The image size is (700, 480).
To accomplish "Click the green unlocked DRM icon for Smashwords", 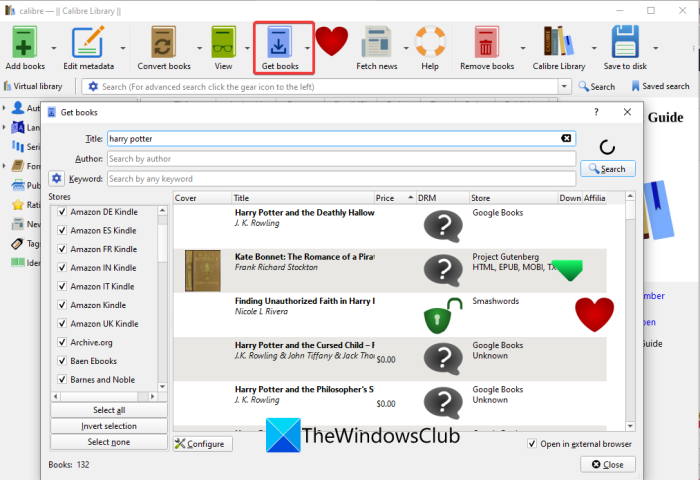I will (443, 315).
